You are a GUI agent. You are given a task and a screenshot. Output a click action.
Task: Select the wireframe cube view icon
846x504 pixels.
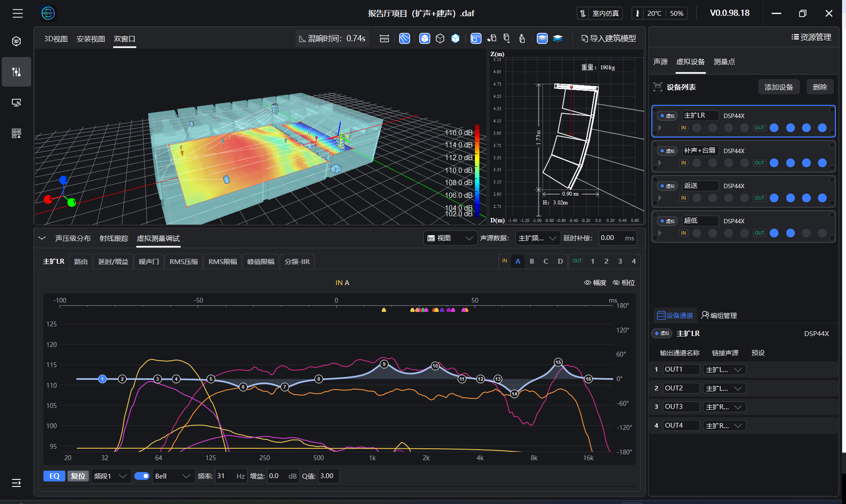(440, 39)
